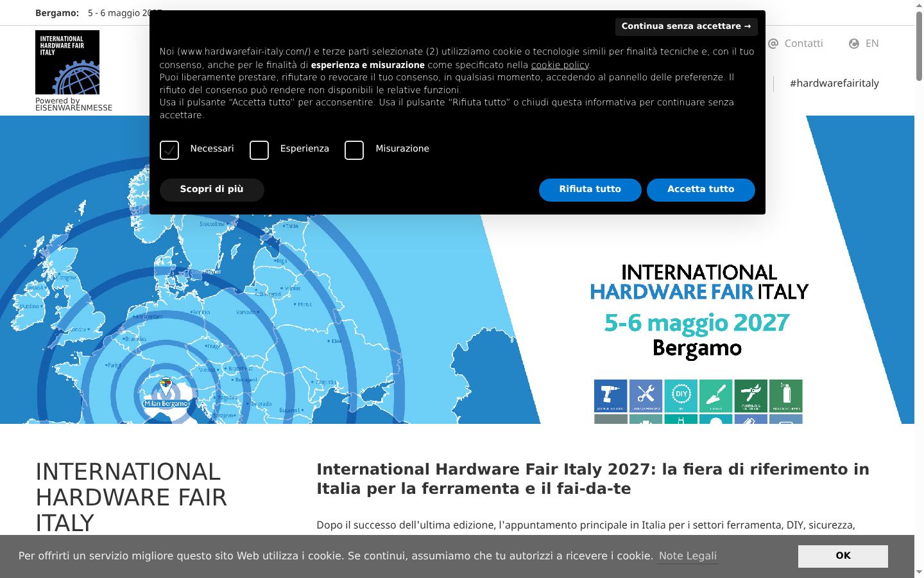Click the pruning shears gardening icon
The image size is (924, 578).
[751, 396]
